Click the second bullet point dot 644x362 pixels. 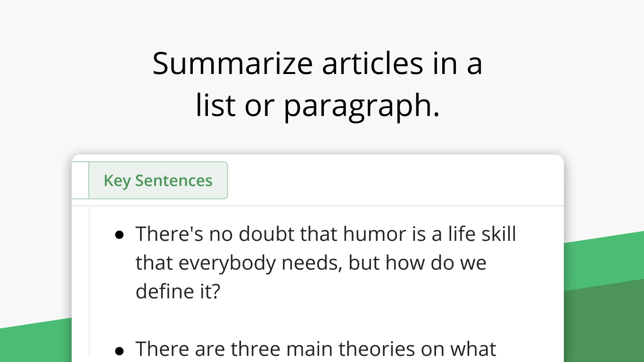point(120,350)
